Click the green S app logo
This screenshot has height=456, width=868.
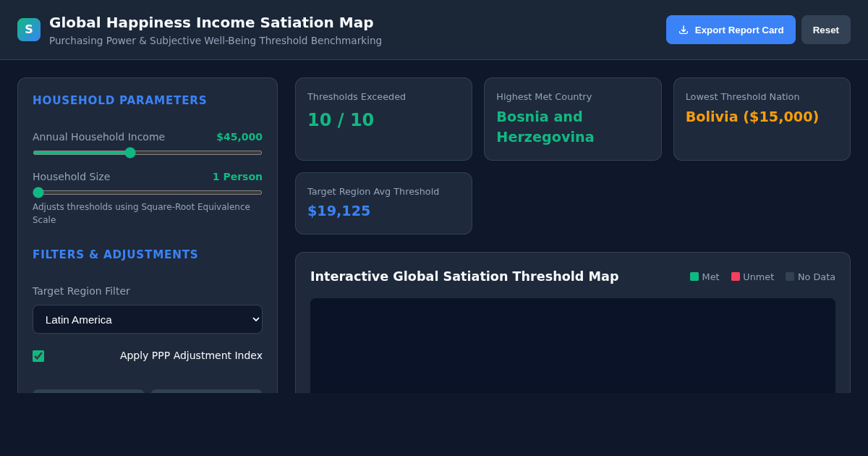pos(29,30)
